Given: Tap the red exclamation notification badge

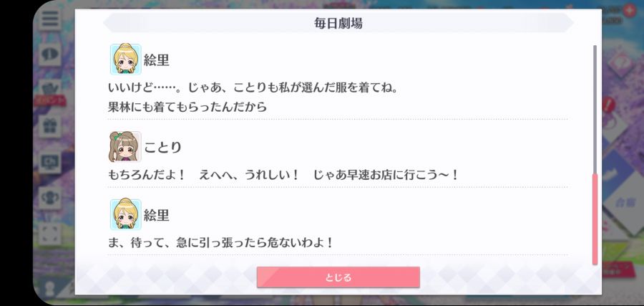Looking at the screenshot, I should 609,105.
